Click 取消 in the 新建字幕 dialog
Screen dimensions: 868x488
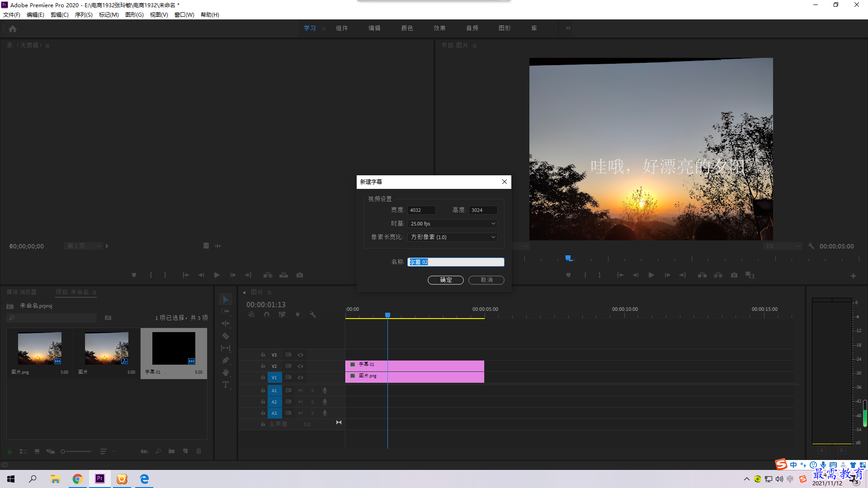coord(486,280)
